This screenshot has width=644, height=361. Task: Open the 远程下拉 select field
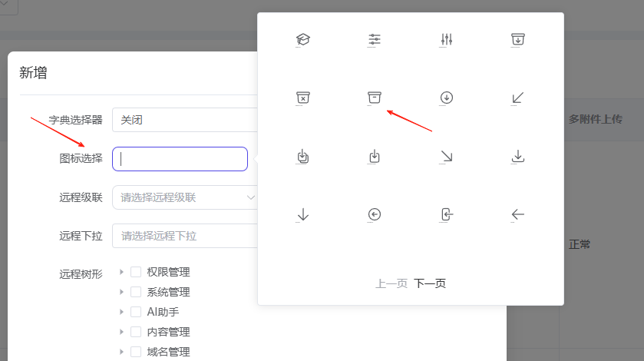coord(185,236)
